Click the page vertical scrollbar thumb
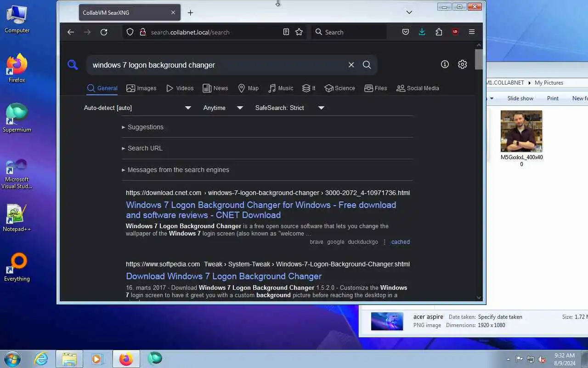This screenshot has height=368, width=588. click(x=479, y=59)
